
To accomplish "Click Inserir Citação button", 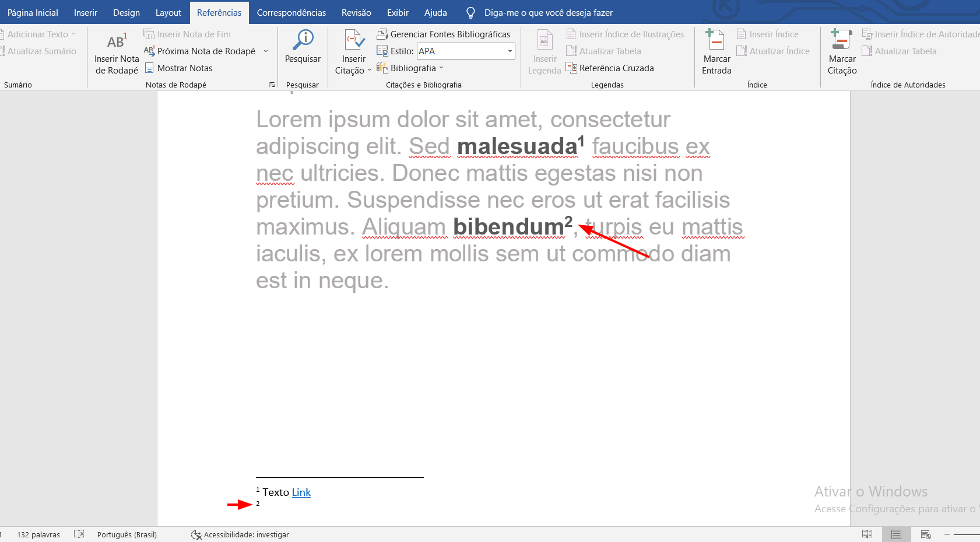I will tap(353, 53).
